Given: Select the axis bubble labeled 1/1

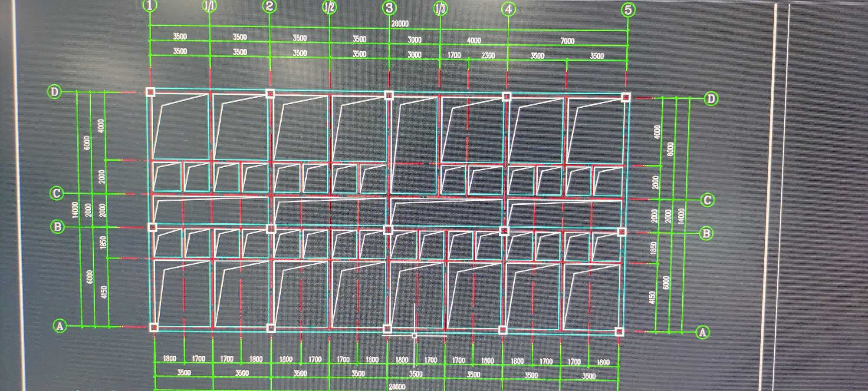Looking at the screenshot, I should tap(210, 6).
